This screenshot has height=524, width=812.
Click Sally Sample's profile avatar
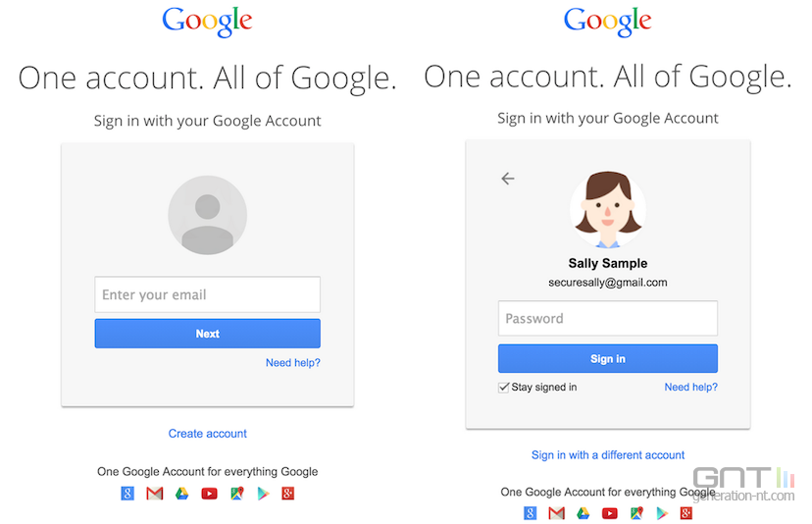(x=608, y=209)
